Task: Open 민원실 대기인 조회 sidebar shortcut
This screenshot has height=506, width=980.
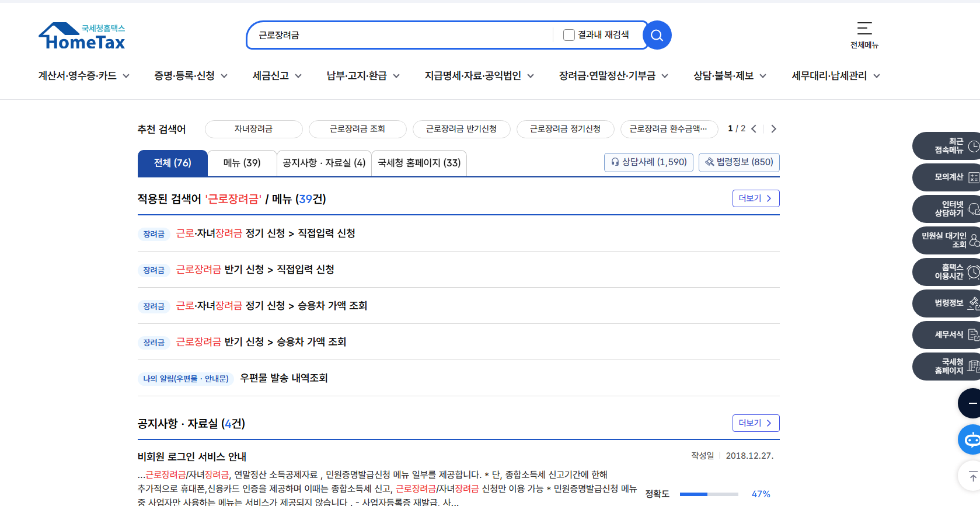Action: 946,240
